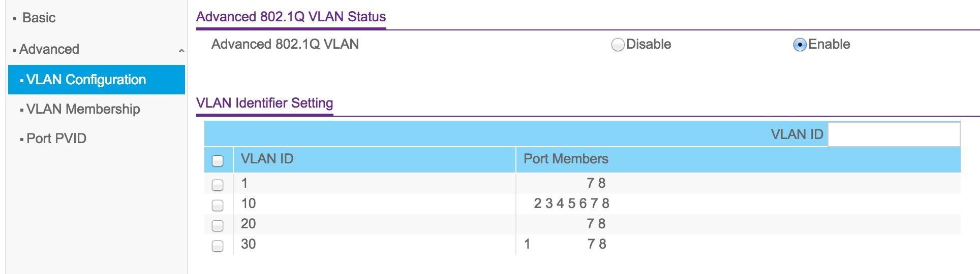Tick the select-all checkbox in table header
Viewport: 980px width, 274px height.
pos(218,161)
